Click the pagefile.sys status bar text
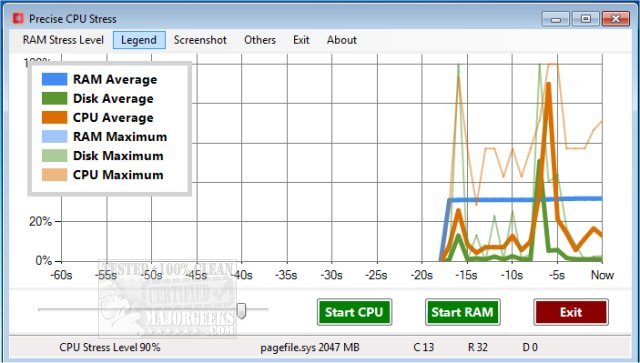Viewport: 640px width, 363px height. point(310,348)
